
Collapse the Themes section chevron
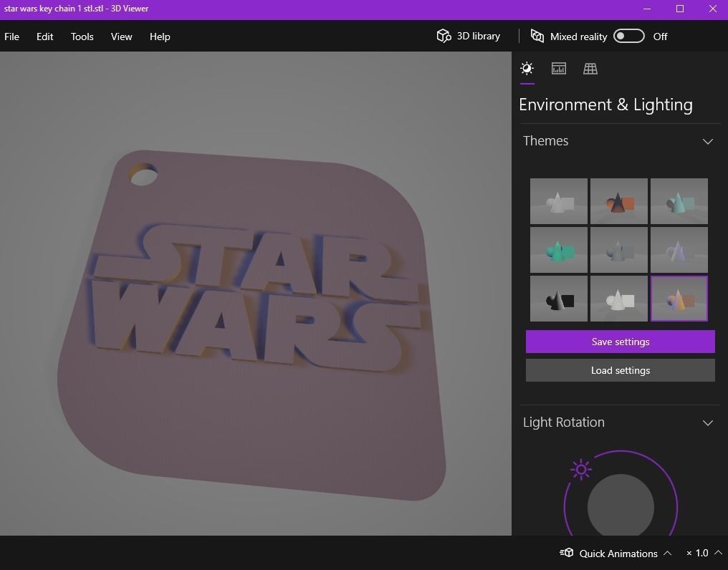[707, 141]
